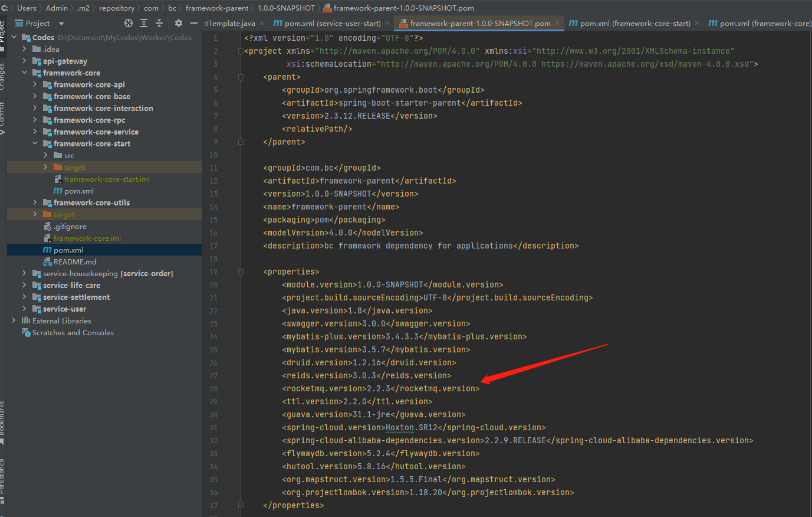Collapse the framework-core module
Screen dimensions: 812x517
(24, 73)
